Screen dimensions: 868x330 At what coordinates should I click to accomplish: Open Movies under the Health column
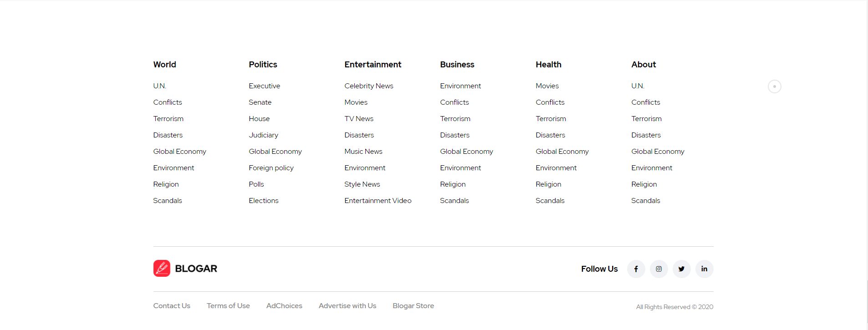click(547, 86)
